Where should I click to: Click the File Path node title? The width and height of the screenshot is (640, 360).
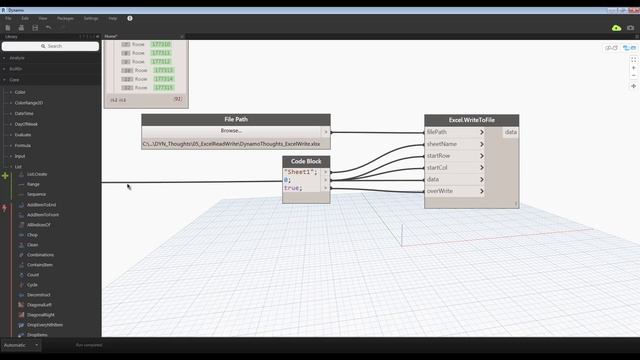(x=236, y=120)
